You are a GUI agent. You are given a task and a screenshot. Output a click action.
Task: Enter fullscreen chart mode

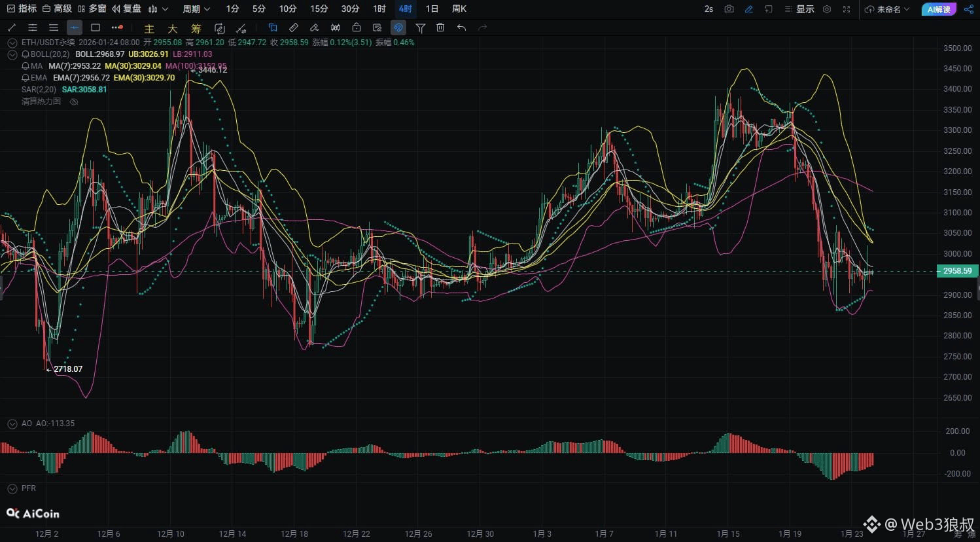pos(847,9)
